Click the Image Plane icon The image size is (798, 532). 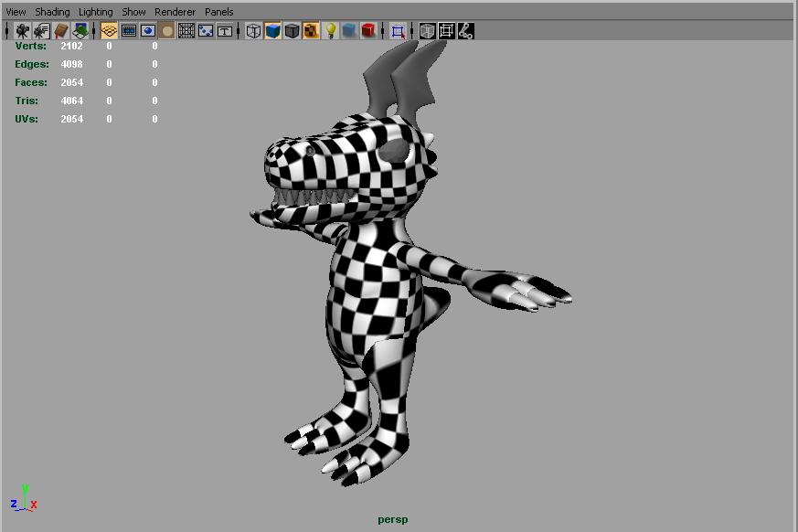click(x=80, y=31)
